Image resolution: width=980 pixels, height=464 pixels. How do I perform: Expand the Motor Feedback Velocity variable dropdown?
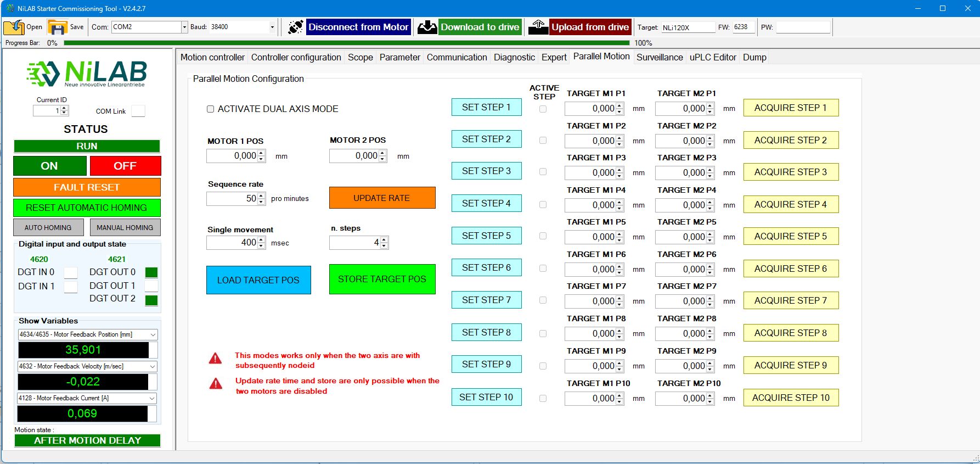tap(152, 366)
